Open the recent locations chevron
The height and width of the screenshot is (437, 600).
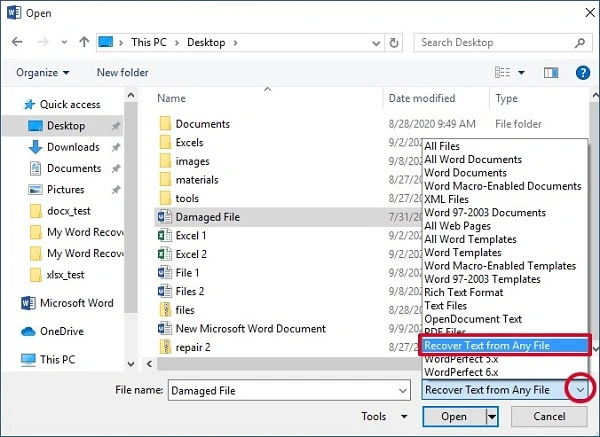(x=64, y=42)
